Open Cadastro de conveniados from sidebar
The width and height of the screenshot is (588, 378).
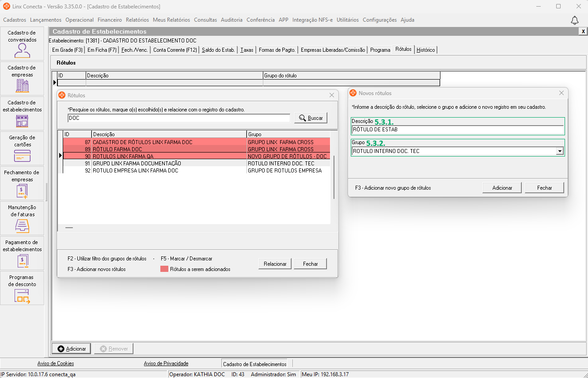22,43
